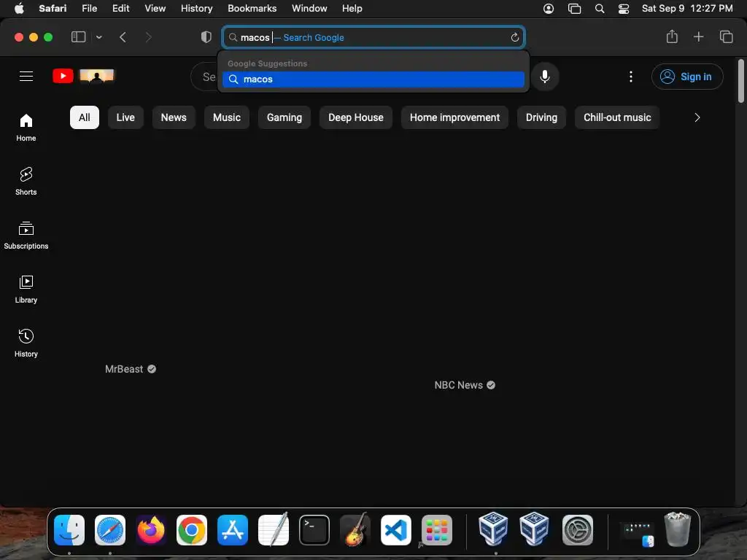Viewport: 747px width, 560px height.
Task: Select the Home improvement filter chip
Action: pos(454,117)
